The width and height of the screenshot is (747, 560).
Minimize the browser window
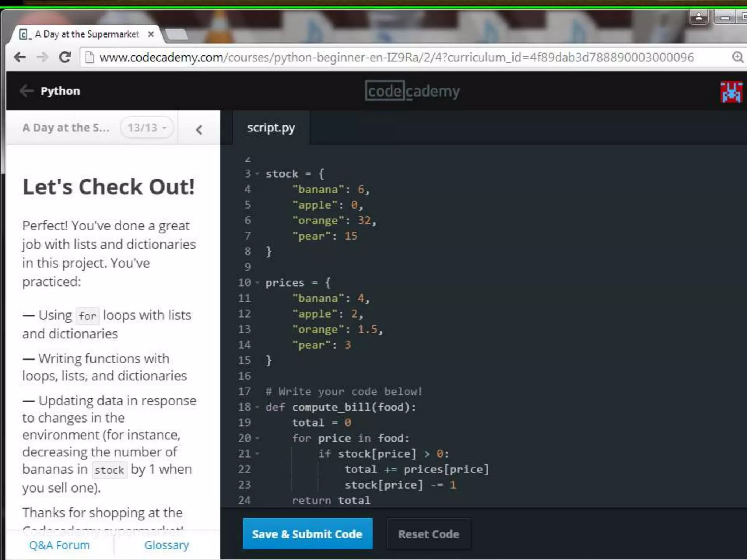(725, 17)
